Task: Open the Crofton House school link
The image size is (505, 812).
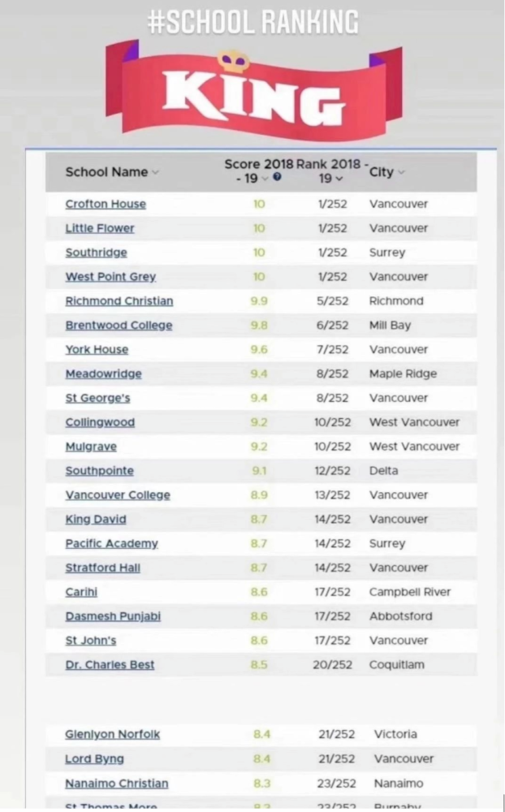Action: pos(106,204)
